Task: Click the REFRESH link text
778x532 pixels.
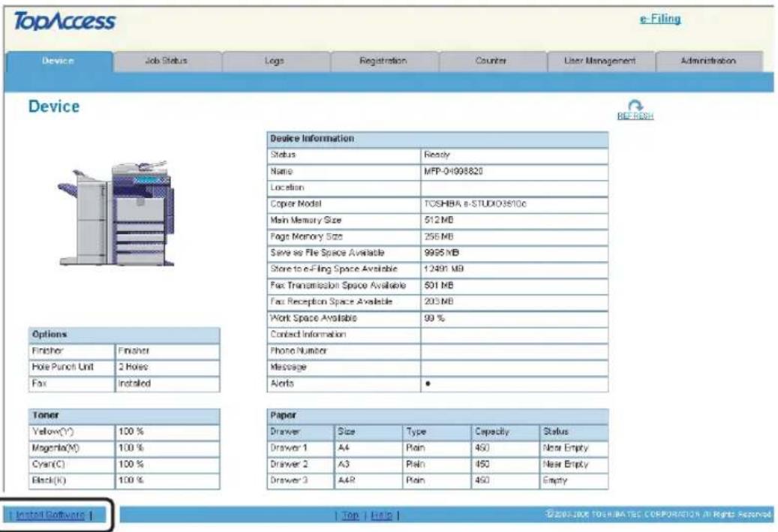Action: [635, 116]
